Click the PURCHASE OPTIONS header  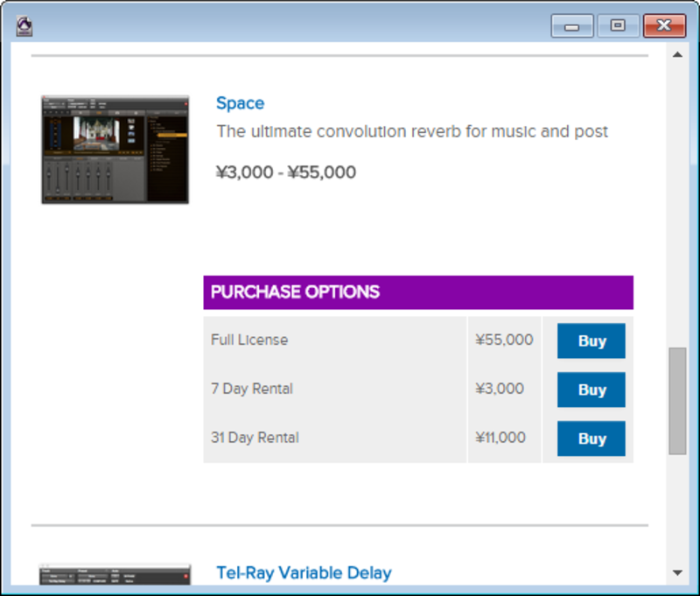418,292
